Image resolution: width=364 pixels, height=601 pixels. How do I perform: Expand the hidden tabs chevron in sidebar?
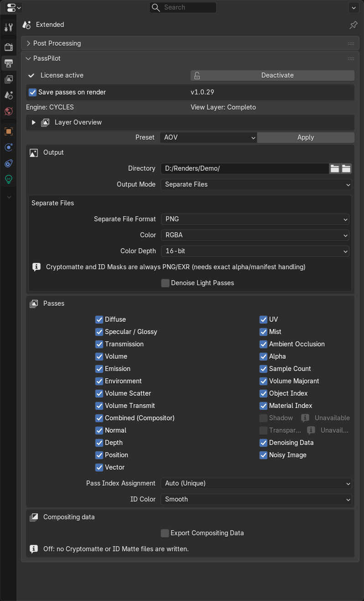(8, 197)
